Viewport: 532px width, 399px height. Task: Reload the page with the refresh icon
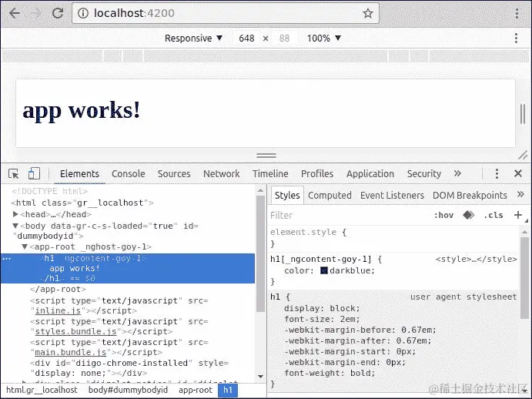pos(58,13)
